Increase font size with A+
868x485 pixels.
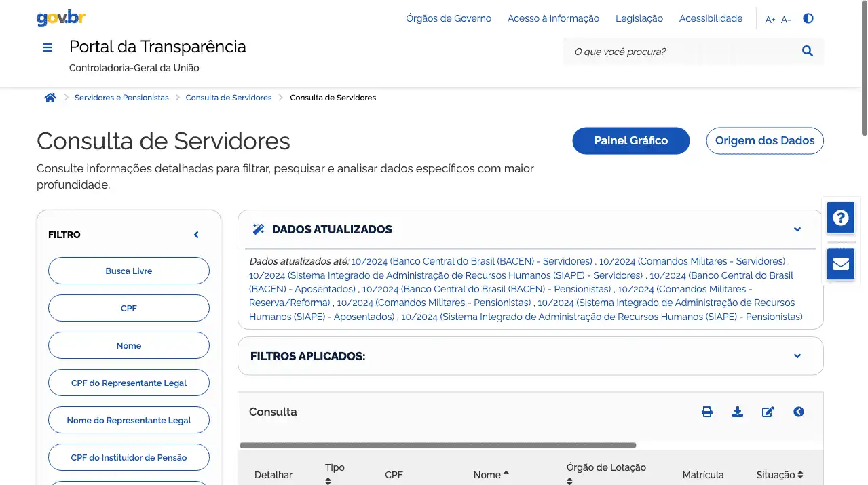pos(770,20)
